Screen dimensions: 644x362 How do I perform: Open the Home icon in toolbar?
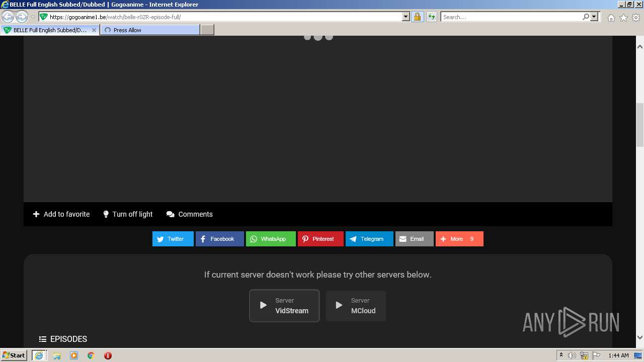point(611,18)
